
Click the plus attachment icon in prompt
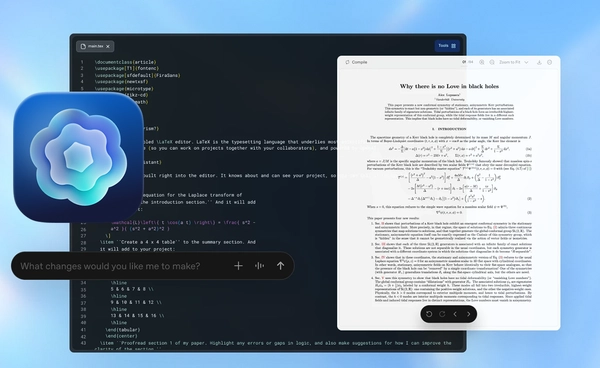(x=238, y=266)
